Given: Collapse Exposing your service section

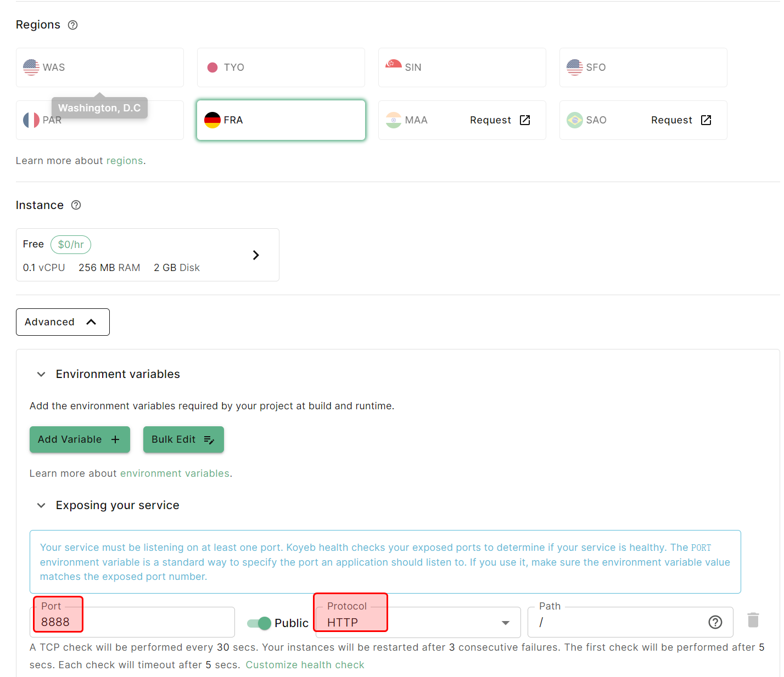Looking at the screenshot, I should 41,505.
